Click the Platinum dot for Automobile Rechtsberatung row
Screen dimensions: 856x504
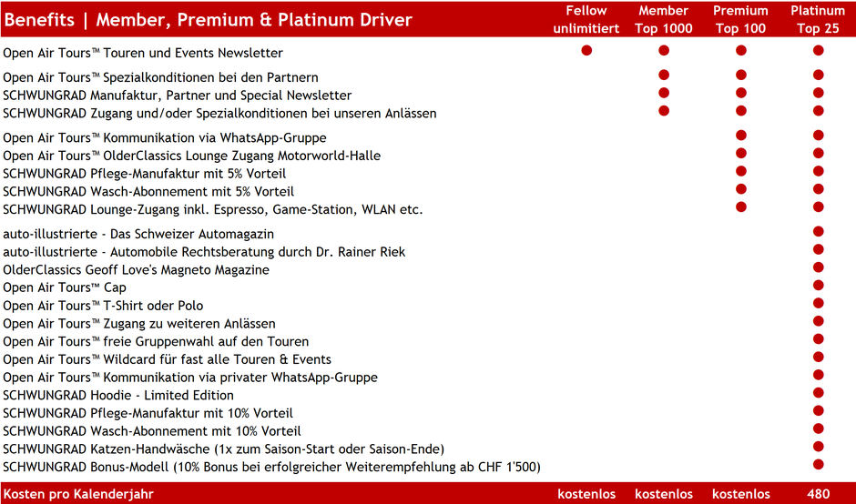pyautogui.click(x=818, y=249)
